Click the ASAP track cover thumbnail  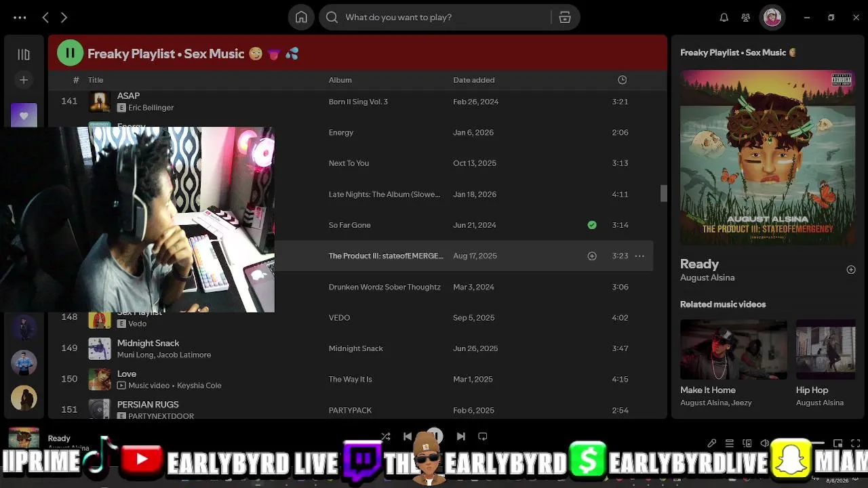point(100,102)
